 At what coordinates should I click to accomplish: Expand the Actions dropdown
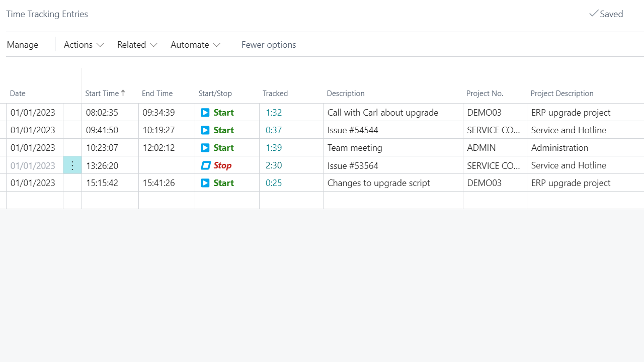[84, 45]
